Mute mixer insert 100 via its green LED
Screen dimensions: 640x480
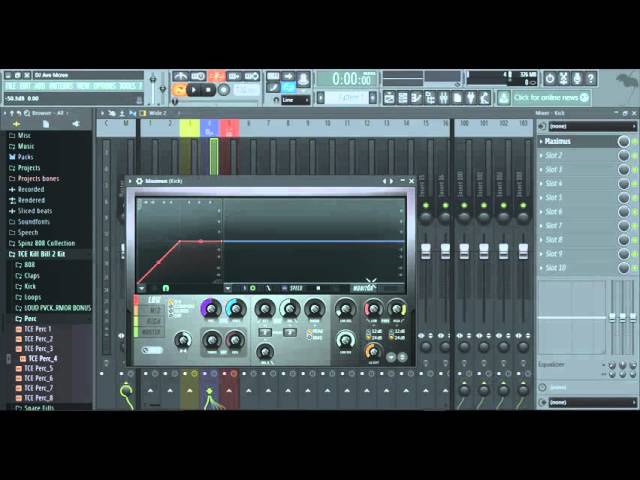click(464, 205)
